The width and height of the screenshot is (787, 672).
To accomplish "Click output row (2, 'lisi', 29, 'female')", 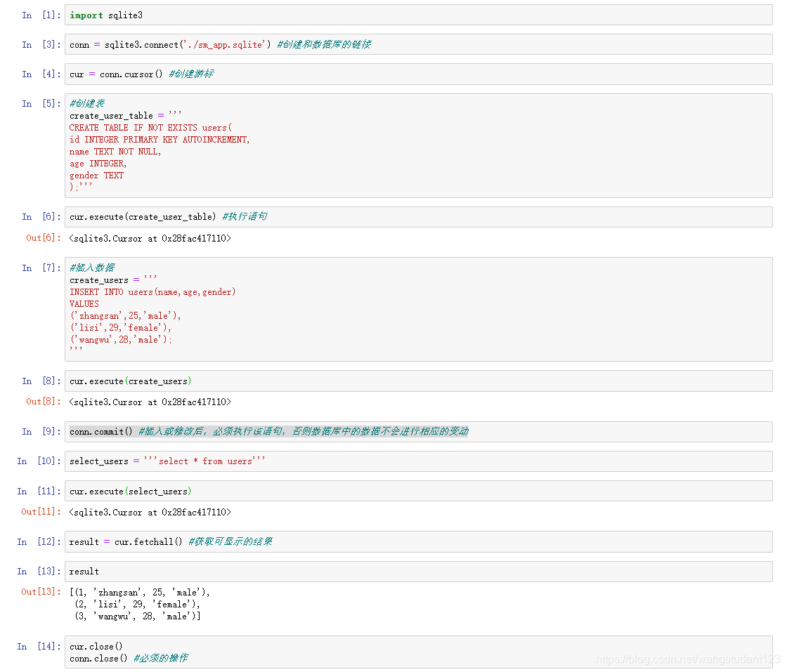I will point(138,605).
